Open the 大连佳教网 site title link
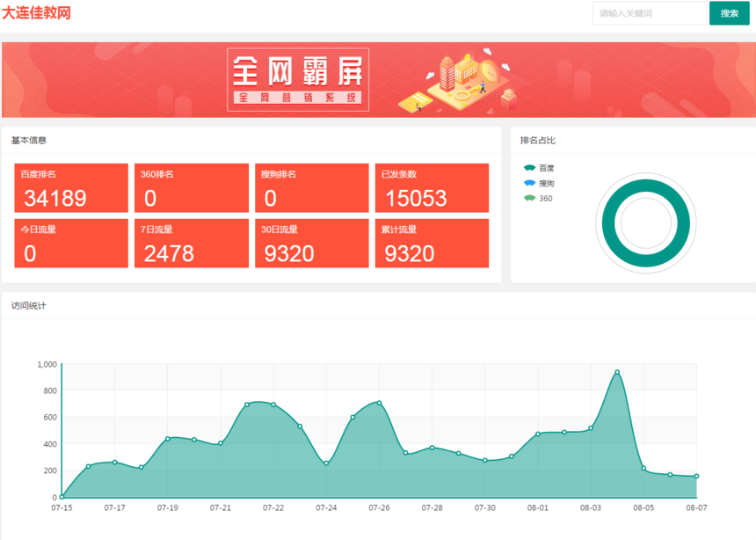Viewport: 756px width, 540px height. [x=36, y=12]
